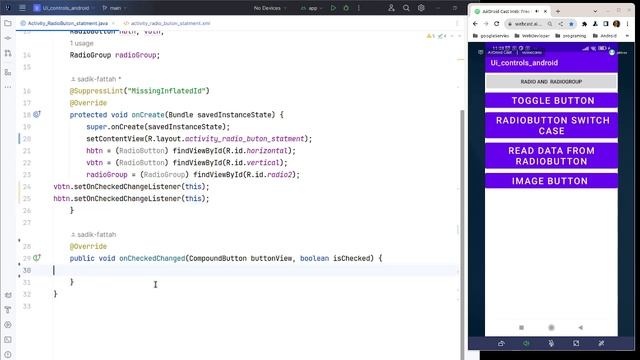Screen dimensions: 640x360
Task: Open the account/code with me icon
Action: pyautogui.click(x=391, y=8)
